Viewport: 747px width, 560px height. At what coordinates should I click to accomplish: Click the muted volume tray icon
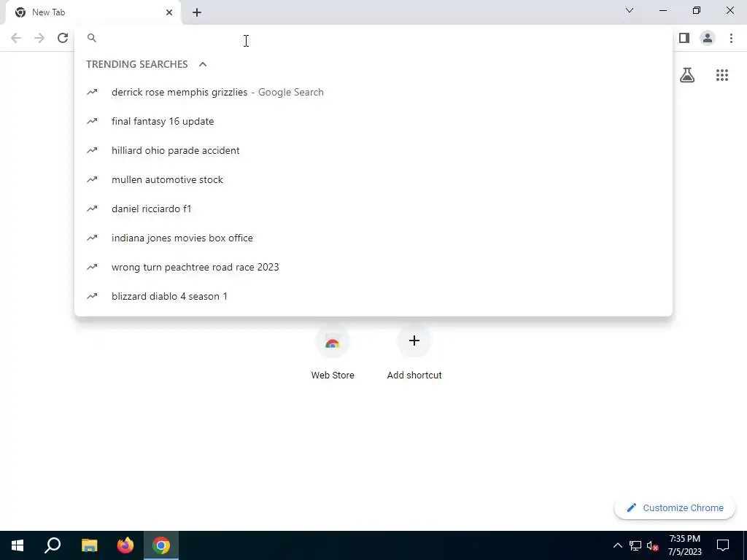(x=653, y=545)
